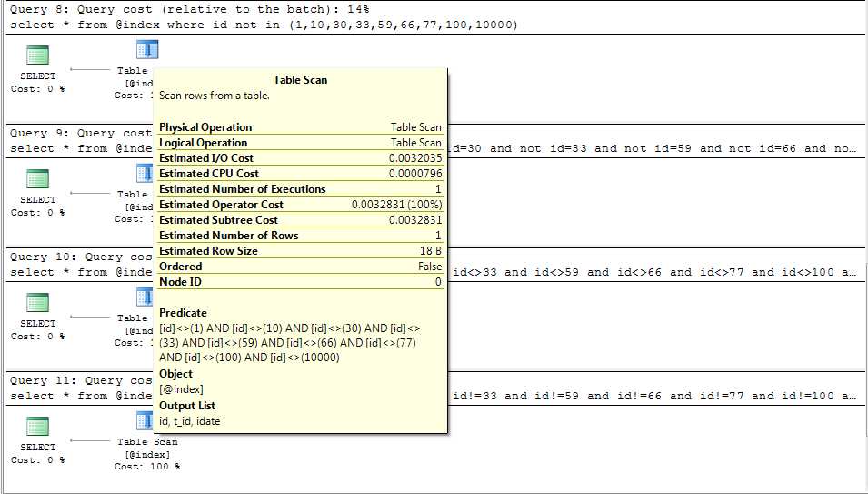Click the 'SELECT' label in Query 8 plan

pyautogui.click(x=37, y=76)
